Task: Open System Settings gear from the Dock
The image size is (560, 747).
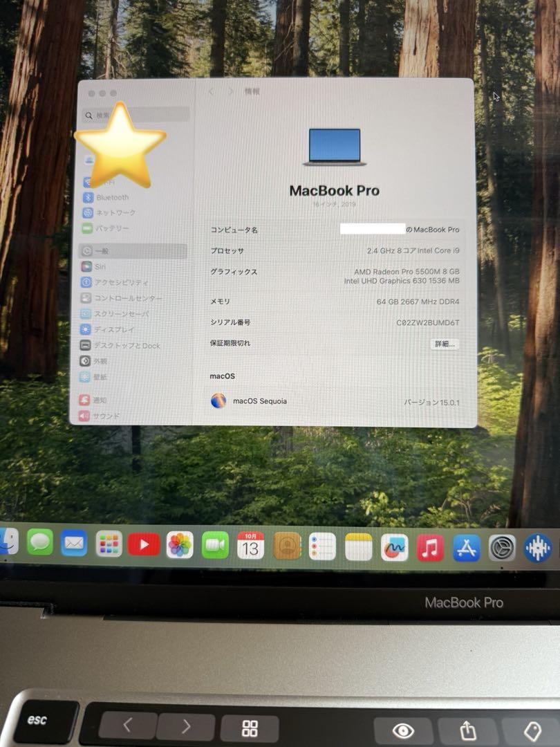Action: point(502,548)
